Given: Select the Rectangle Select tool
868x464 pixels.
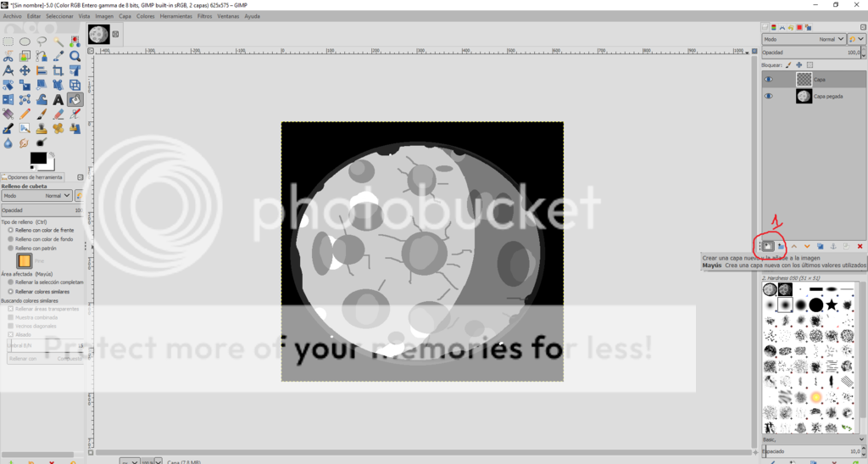Looking at the screenshot, I should point(8,42).
